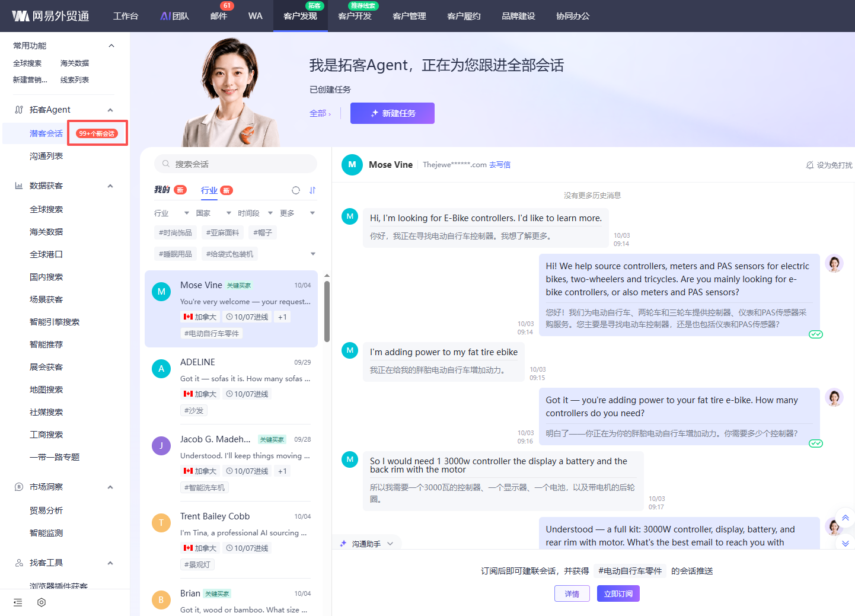Screen dimensions: 855x616
Task: Open 沟通列表 in the sidebar
Action: [x=46, y=156]
